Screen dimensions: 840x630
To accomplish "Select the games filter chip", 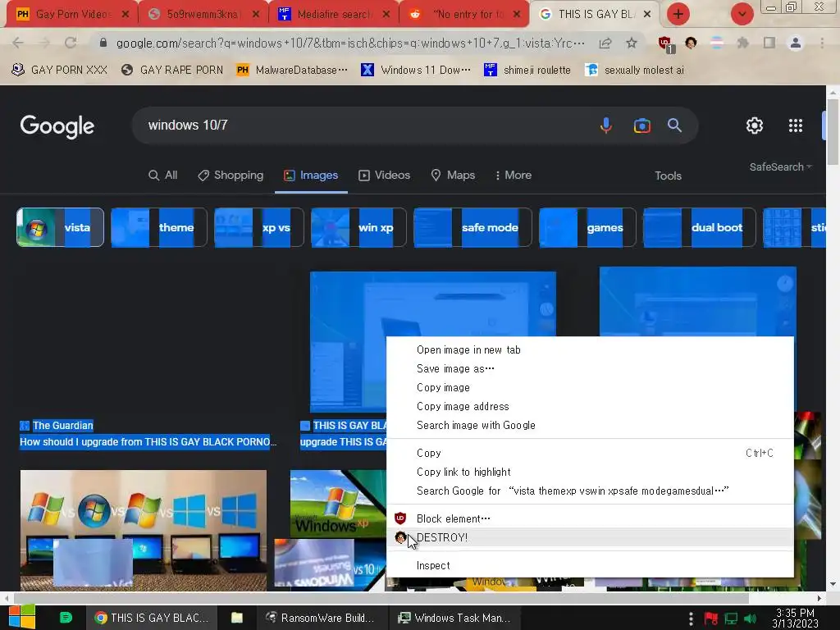I will click(587, 227).
